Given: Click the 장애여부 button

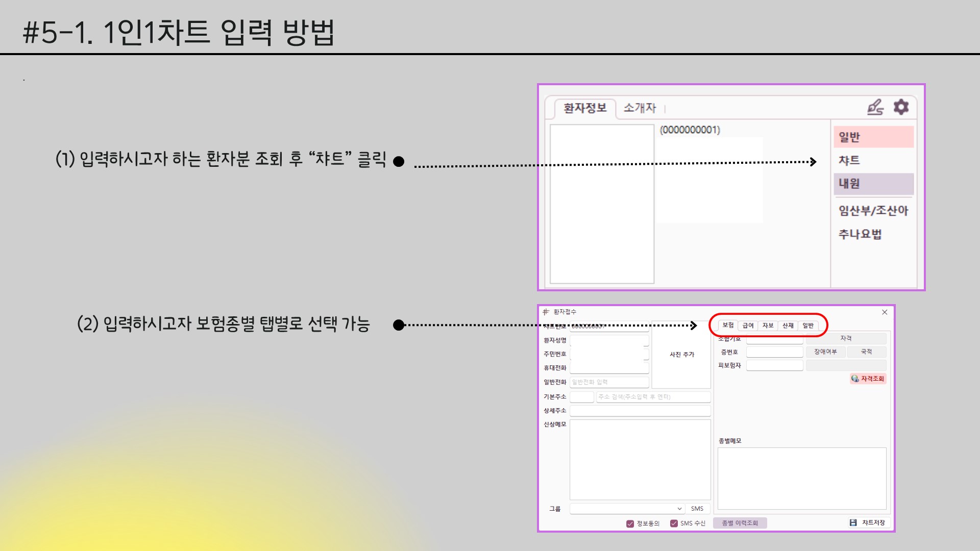Looking at the screenshot, I should pyautogui.click(x=825, y=352).
